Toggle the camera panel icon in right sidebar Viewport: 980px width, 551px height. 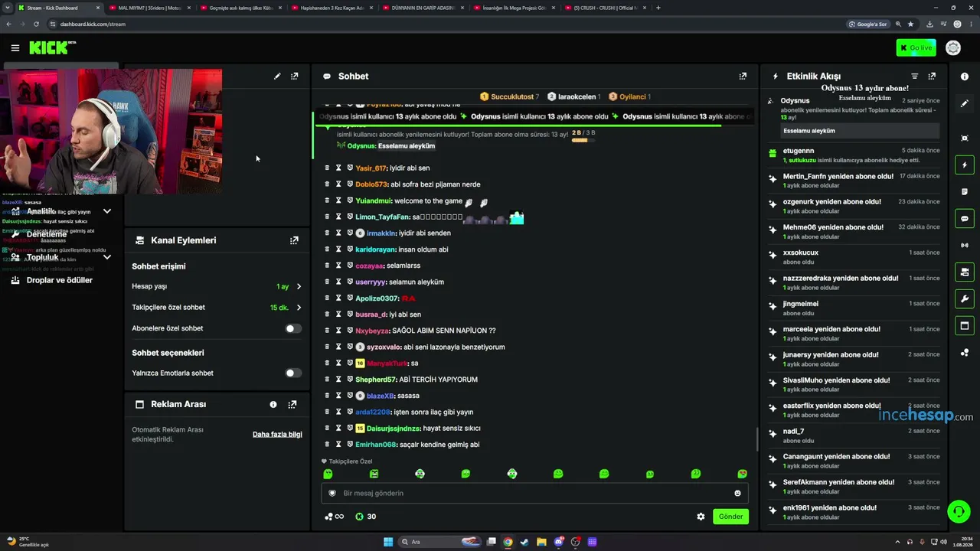[965, 272]
